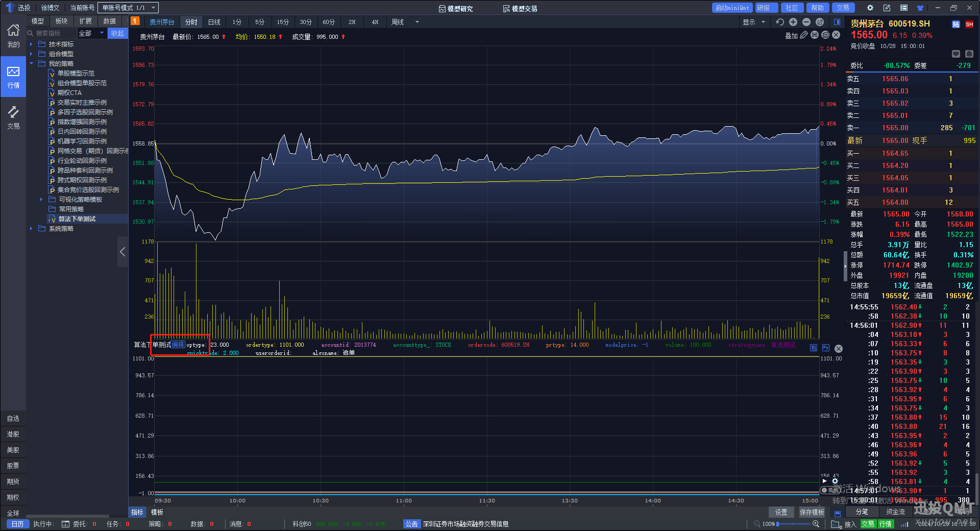Click the pencil draw icon next to 叠加
Viewport: 980px width, 531px height.
804,35
